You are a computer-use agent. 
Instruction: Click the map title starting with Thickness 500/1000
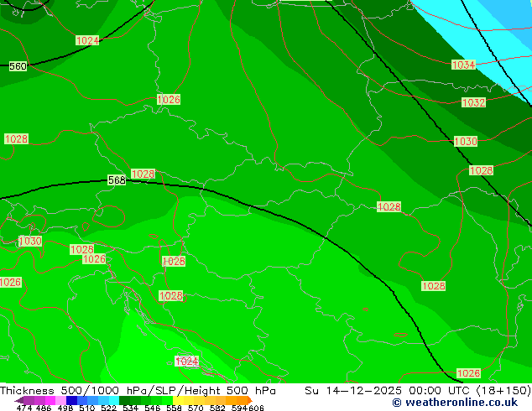coord(138,391)
